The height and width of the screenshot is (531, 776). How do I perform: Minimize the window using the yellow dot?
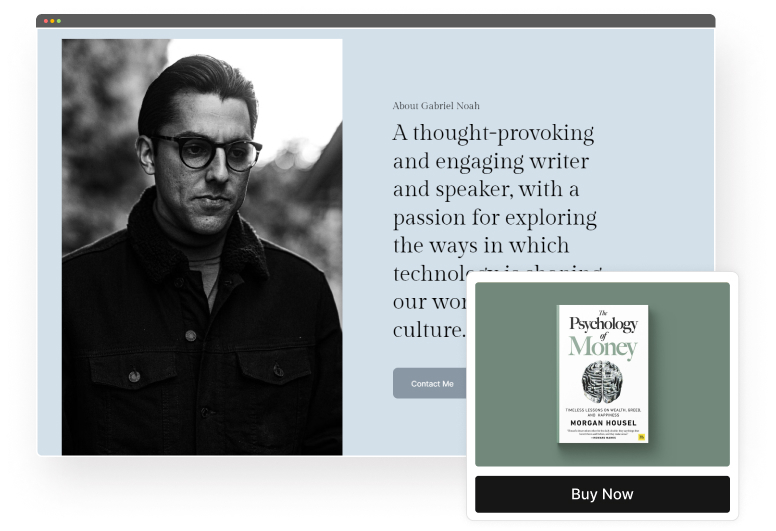52,21
